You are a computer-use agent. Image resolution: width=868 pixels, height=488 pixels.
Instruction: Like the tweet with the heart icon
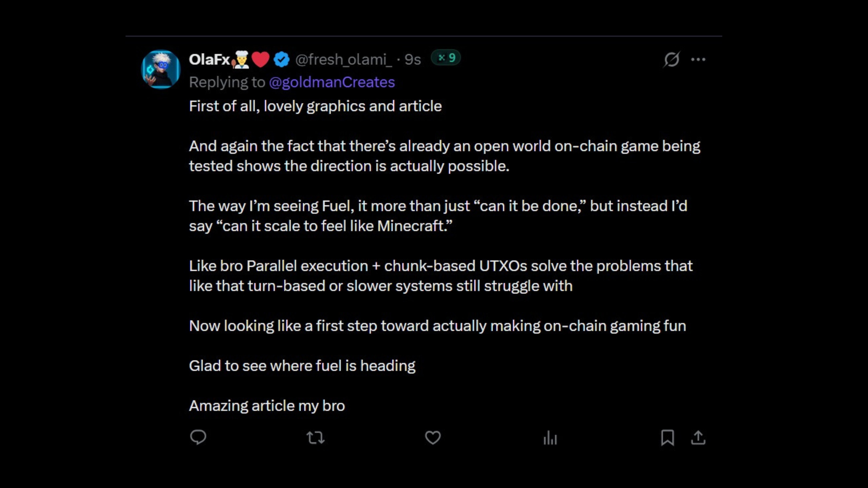pos(433,438)
